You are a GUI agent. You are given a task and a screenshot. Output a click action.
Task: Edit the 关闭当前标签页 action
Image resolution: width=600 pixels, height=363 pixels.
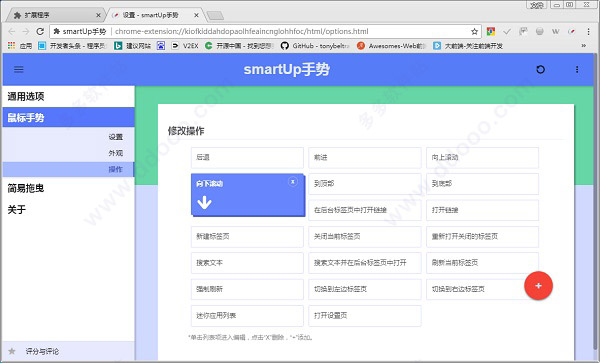[x=365, y=237]
